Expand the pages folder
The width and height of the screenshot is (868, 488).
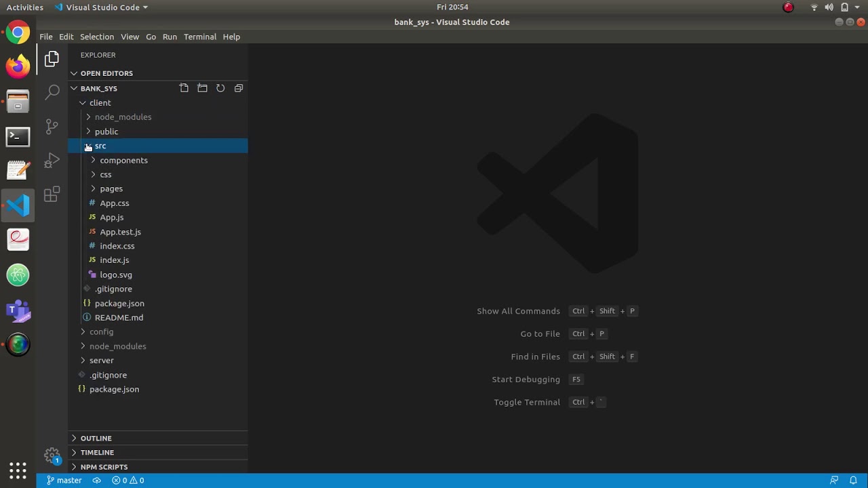coord(158,188)
